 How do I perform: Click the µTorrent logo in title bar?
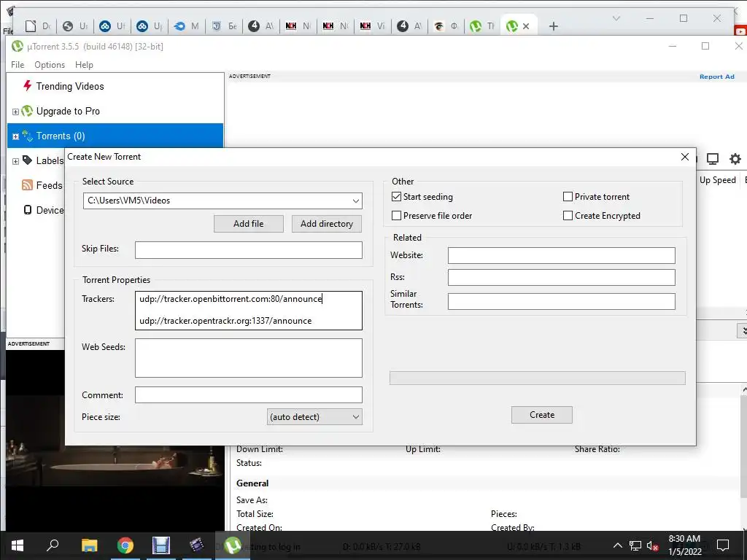coord(18,46)
